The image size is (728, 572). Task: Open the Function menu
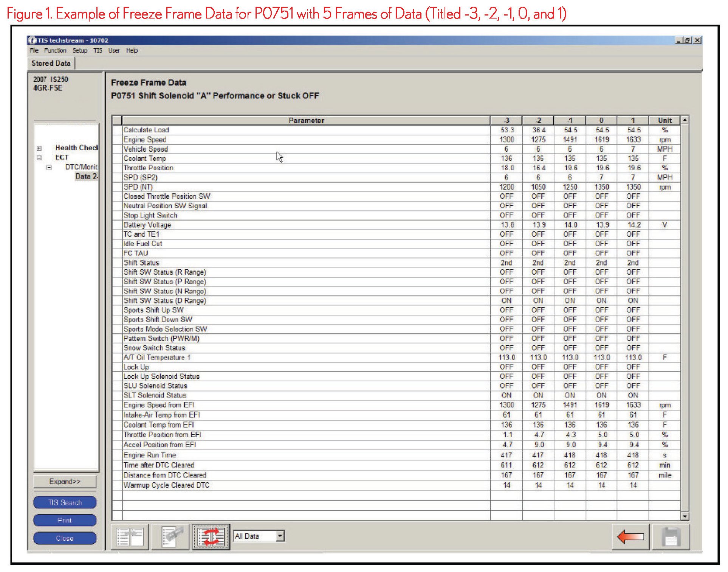tap(55, 50)
